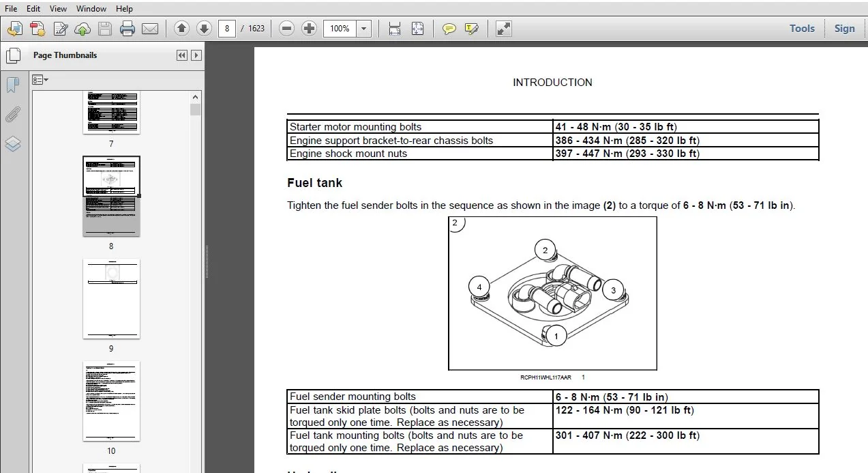Click the page number field showing 8
This screenshot has width=868, height=473.
227,29
